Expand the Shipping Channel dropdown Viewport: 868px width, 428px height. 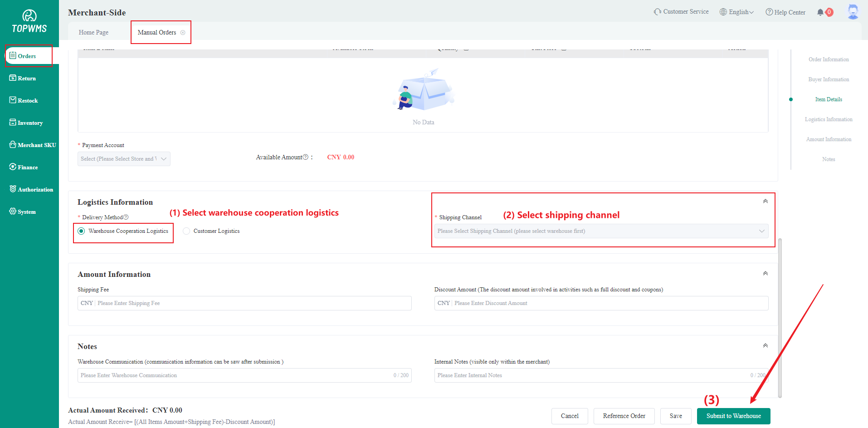pyautogui.click(x=601, y=231)
